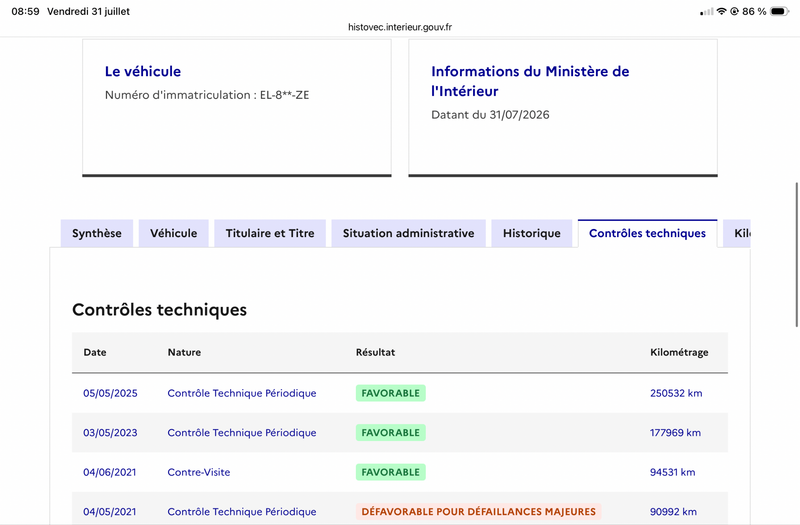Click the date 04/05/2021
Screen dimensions: 800x525
tap(110, 512)
